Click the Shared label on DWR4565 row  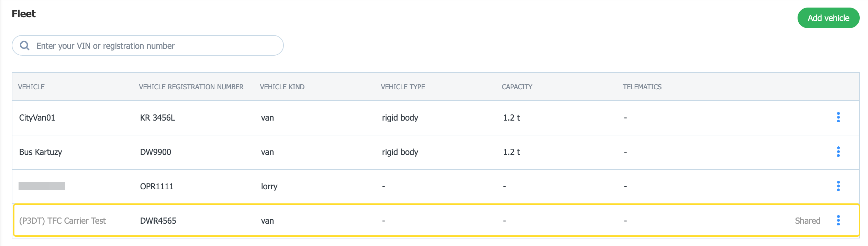(807, 221)
